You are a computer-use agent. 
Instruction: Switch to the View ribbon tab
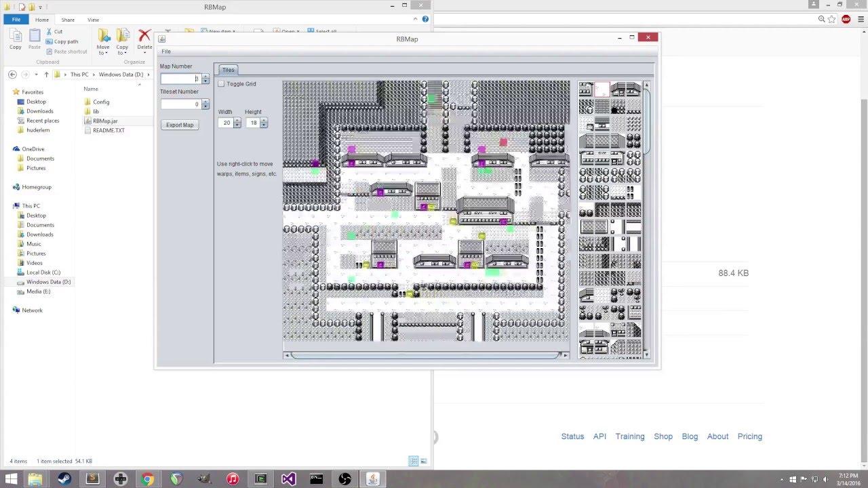tap(93, 20)
